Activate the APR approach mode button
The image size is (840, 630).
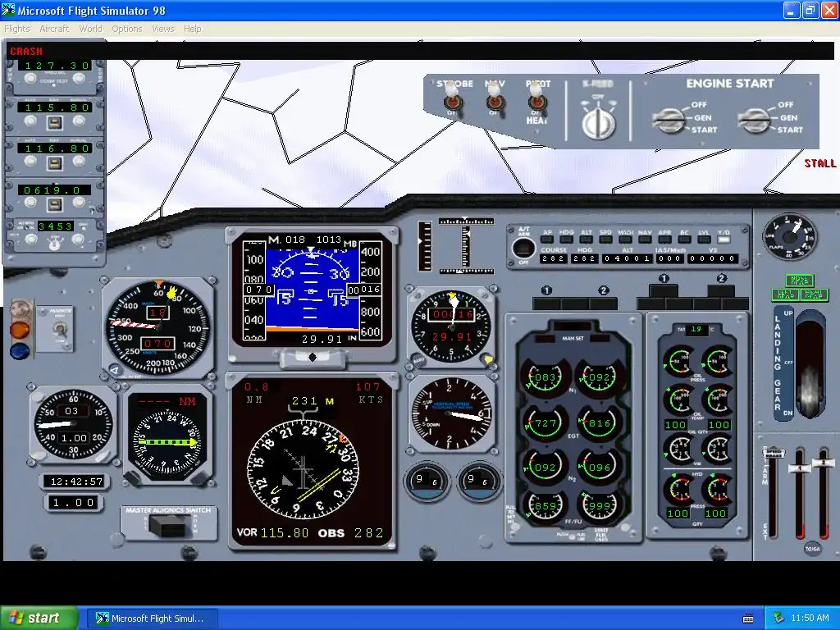(664, 240)
